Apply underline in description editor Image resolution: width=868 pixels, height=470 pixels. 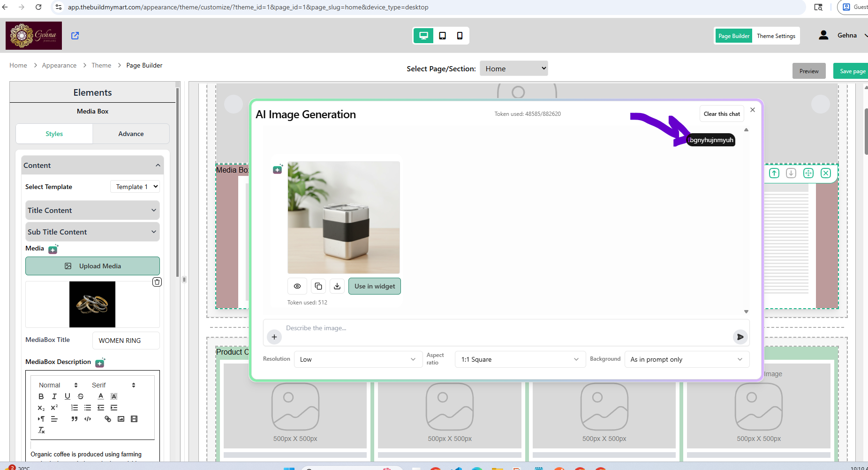[68, 396]
